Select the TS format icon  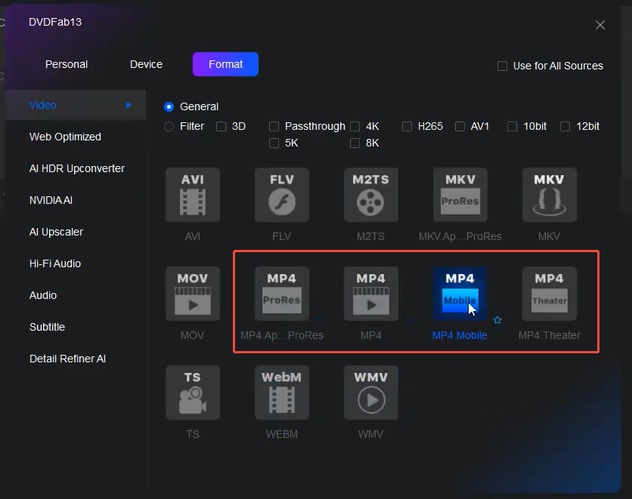193,393
